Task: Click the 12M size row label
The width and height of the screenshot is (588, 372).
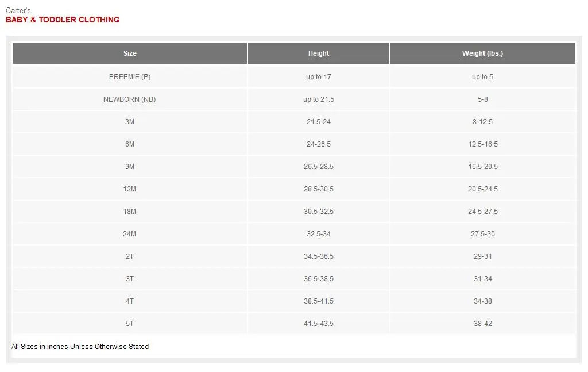Action: pos(130,189)
